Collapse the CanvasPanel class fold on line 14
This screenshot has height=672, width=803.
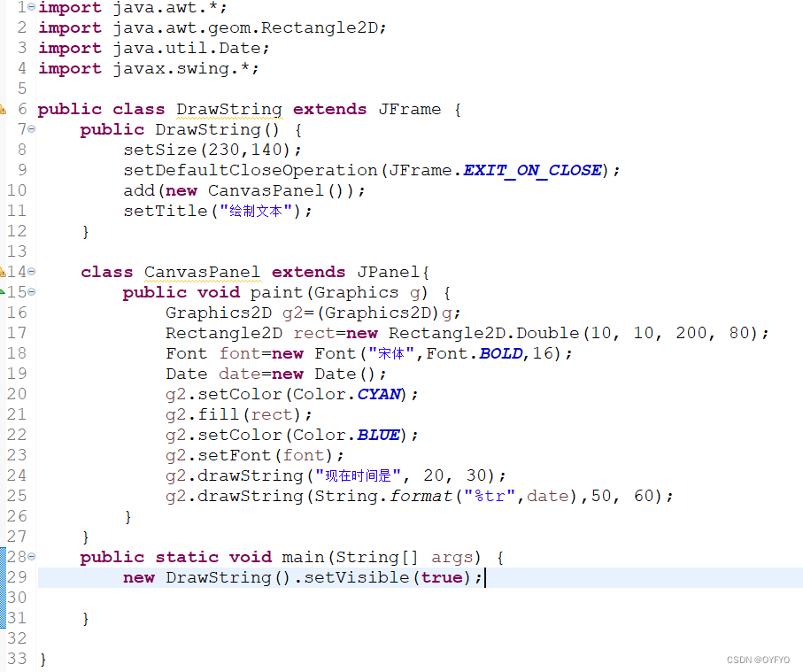click(32, 272)
